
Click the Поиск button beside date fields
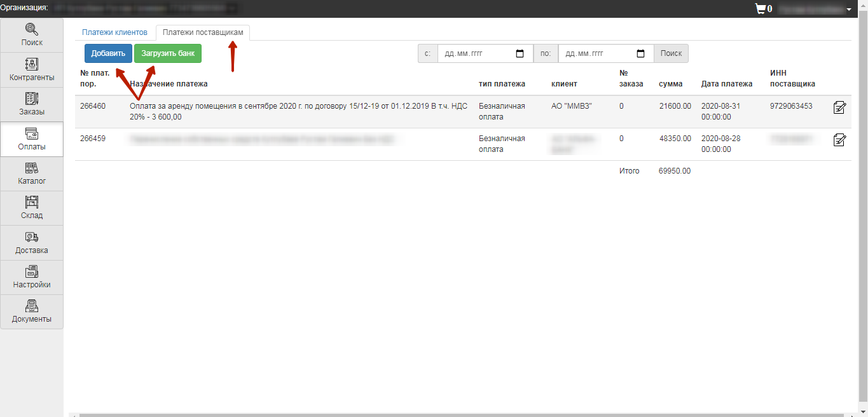coord(671,53)
